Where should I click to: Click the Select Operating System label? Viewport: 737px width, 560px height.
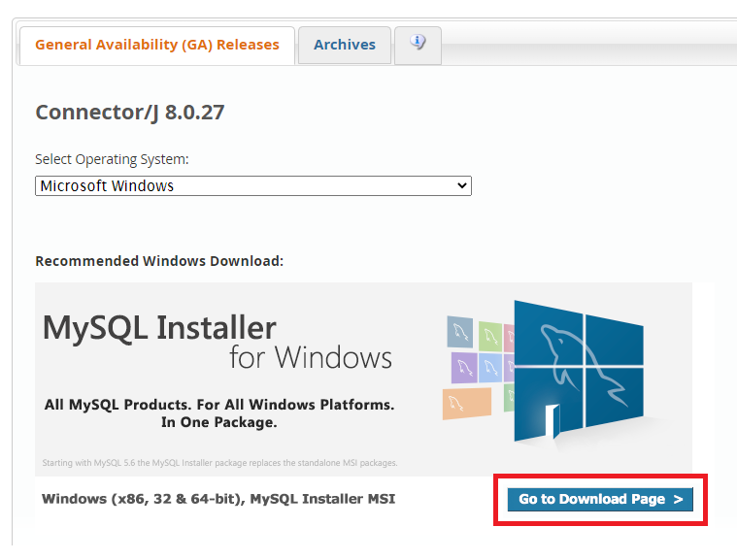click(112, 160)
